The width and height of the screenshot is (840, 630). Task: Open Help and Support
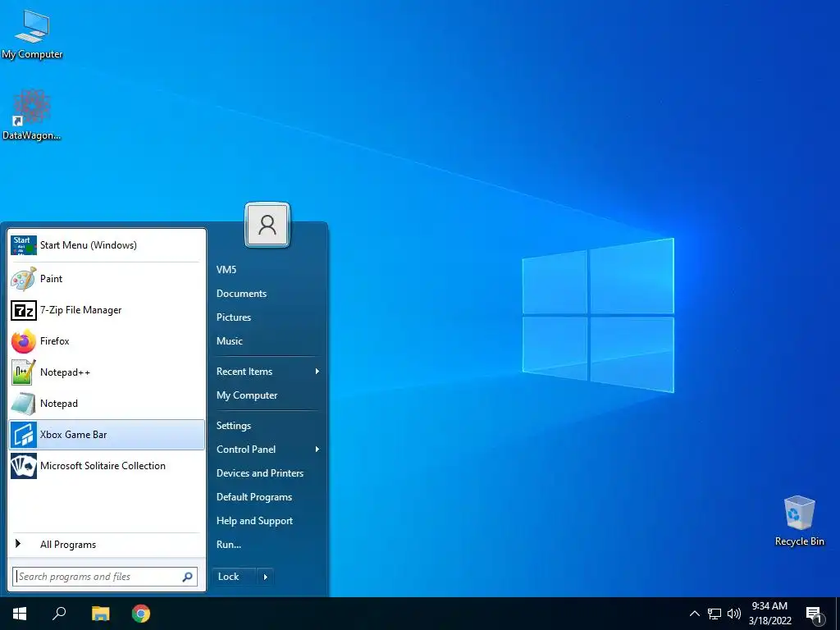tap(254, 521)
